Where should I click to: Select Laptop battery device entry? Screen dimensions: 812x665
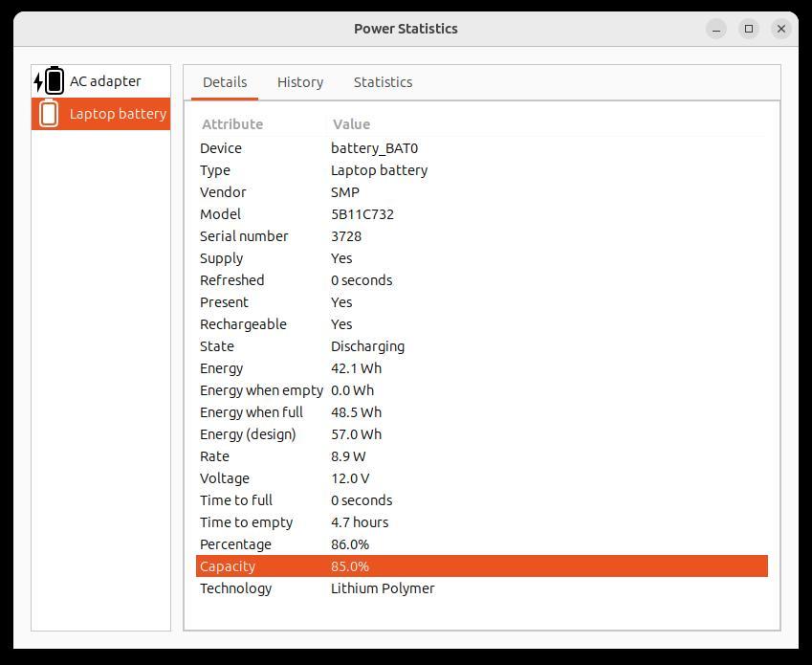pyautogui.click(x=117, y=114)
